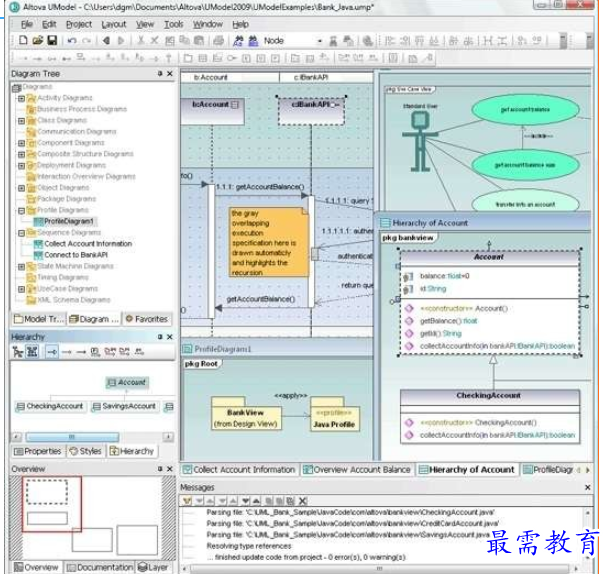Switch to the Layer tab

154,567
